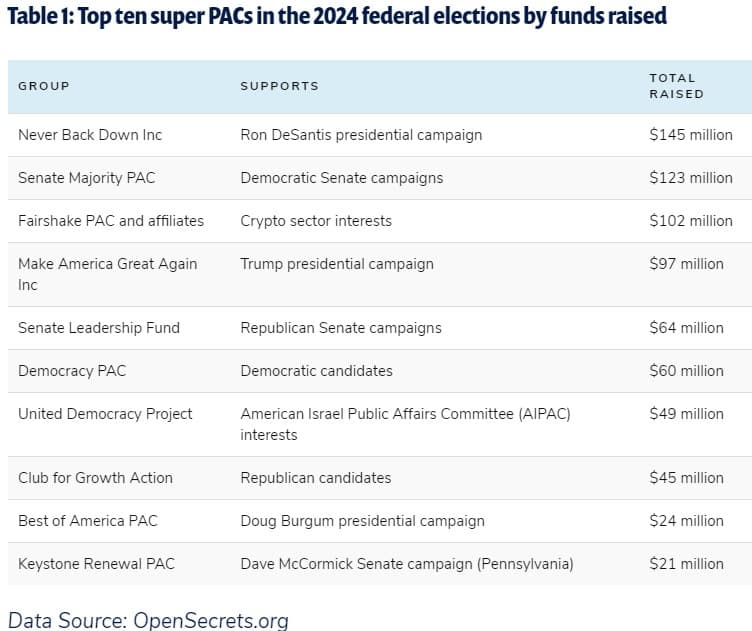Select the Trump presidential campaign cell
The image size is (752, 631).
[x=337, y=264]
